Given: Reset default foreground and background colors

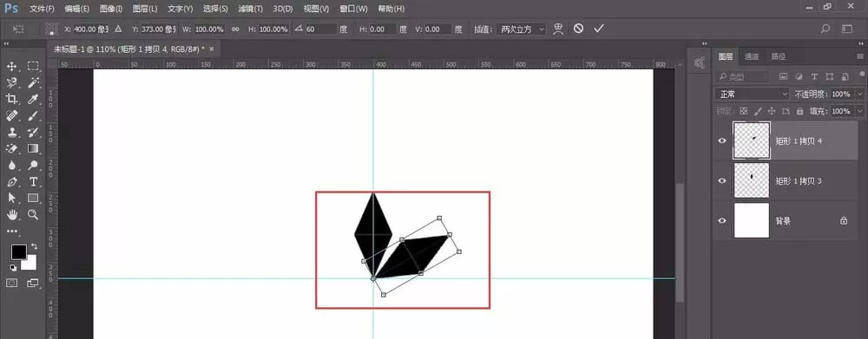Looking at the screenshot, I should [12, 268].
